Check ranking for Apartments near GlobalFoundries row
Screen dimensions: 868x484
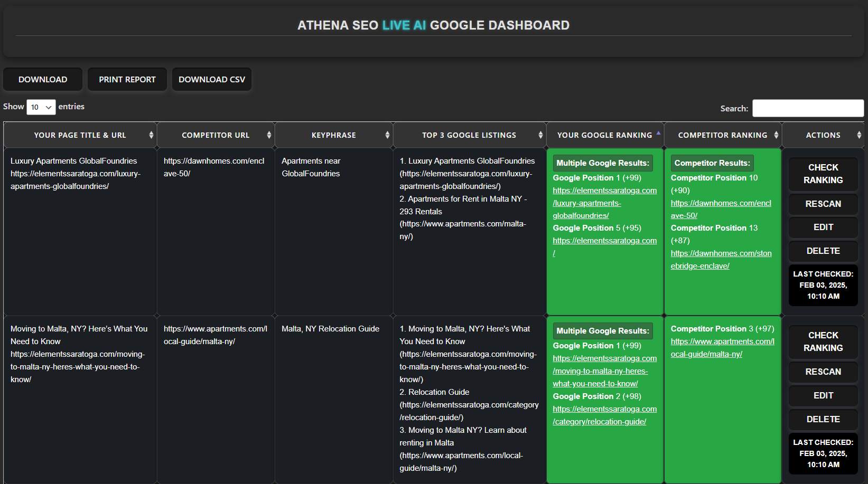point(823,174)
